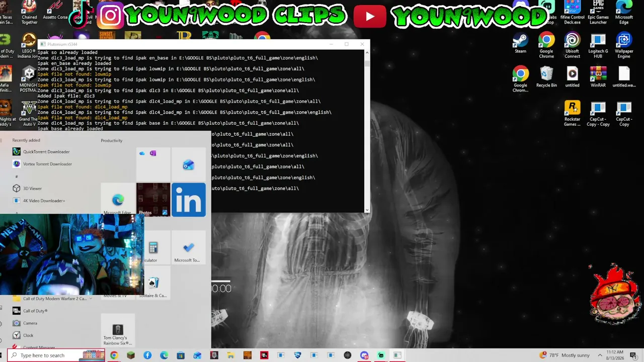Open Chrome from the taskbar

click(x=114, y=355)
